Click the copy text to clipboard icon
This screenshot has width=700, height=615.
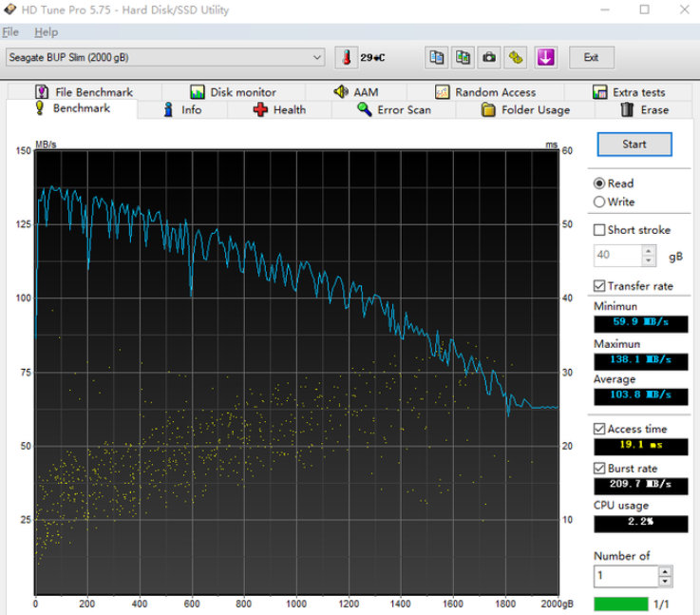pyautogui.click(x=436, y=57)
